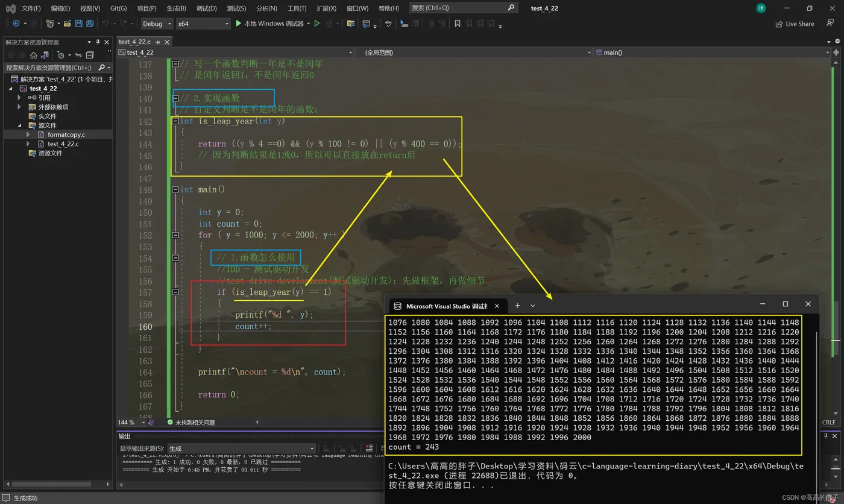The width and height of the screenshot is (844, 504).
Task: Open the x64 platform dropdown
Action: pyautogui.click(x=203, y=24)
